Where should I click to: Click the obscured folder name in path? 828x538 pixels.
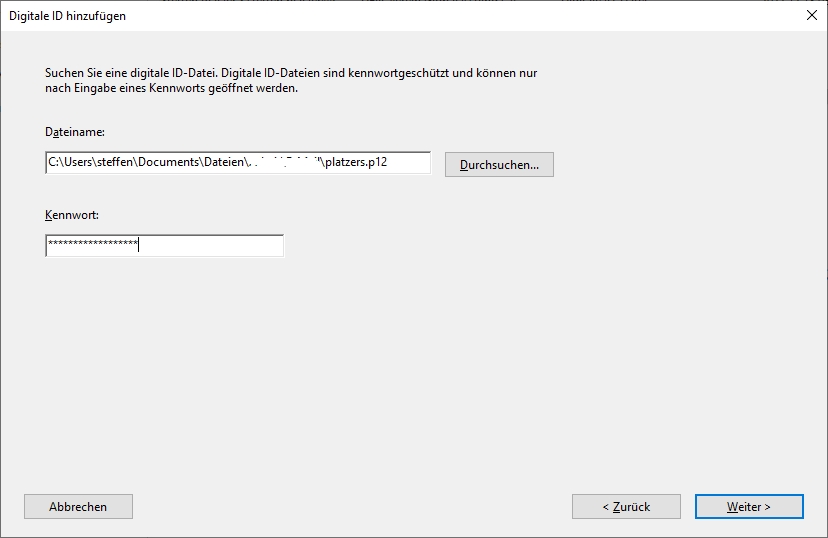coord(284,163)
